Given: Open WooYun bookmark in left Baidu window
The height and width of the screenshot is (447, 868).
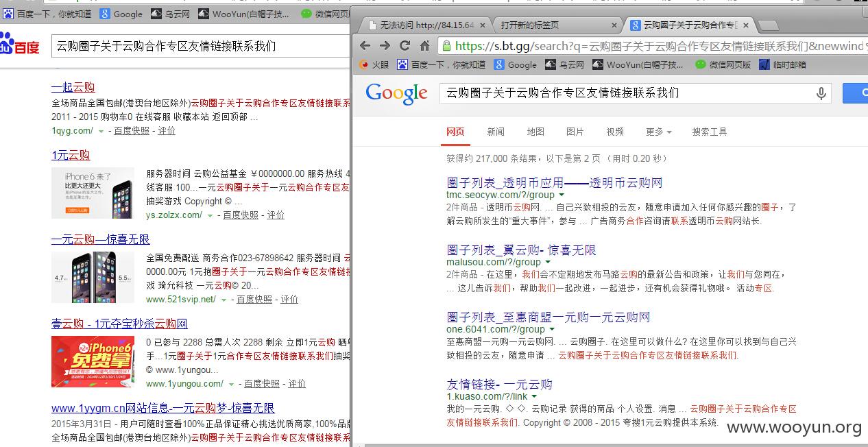Looking at the screenshot, I should pos(243,14).
